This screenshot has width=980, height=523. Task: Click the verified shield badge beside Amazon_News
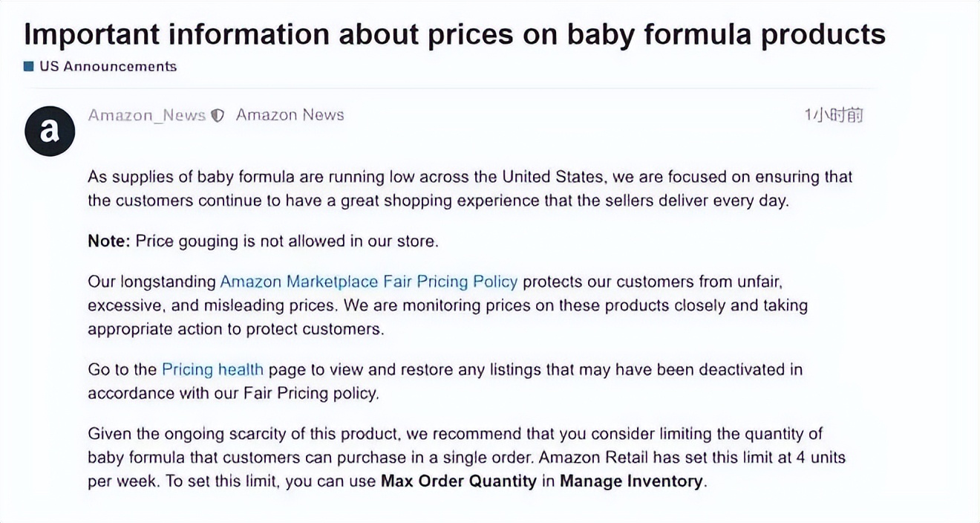[x=217, y=115]
